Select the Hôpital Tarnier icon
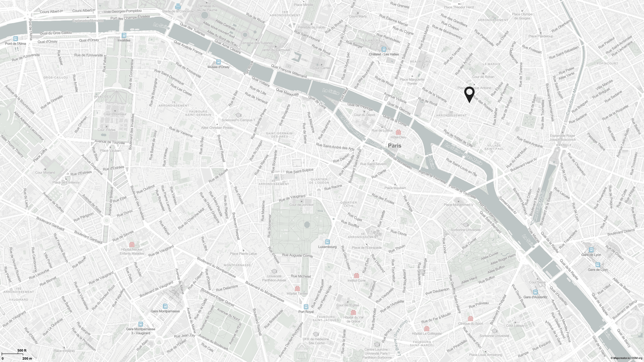The width and height of the screenshot is (644, 362). coord(297,289)
